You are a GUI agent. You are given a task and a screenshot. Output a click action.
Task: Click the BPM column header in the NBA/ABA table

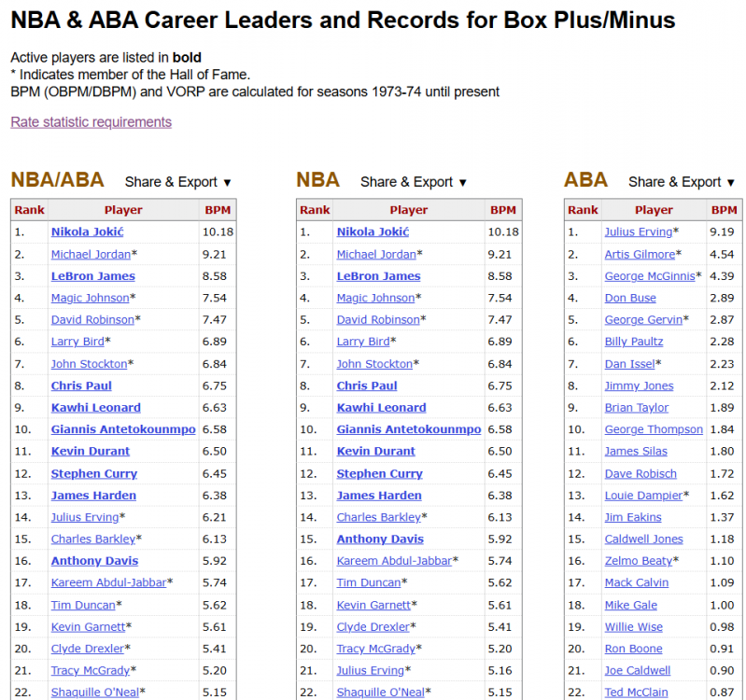point(218,210)
